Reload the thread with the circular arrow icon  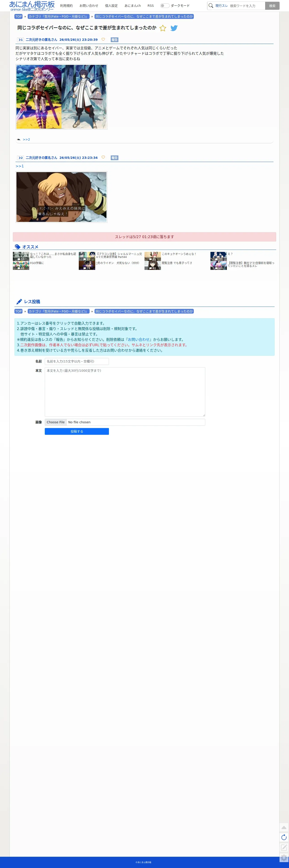284,837
